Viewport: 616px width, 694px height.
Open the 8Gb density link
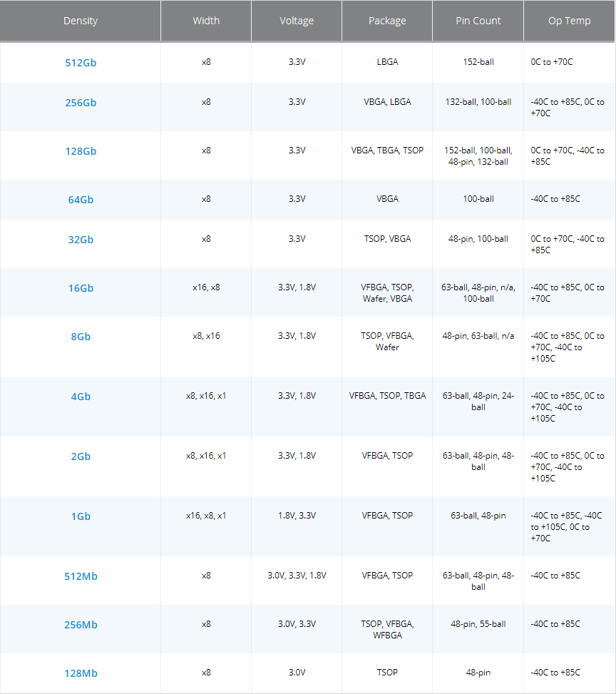coord(81,337)
